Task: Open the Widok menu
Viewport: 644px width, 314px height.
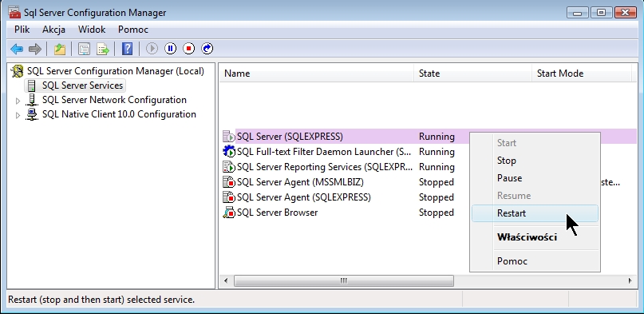Action: point(92,30)
